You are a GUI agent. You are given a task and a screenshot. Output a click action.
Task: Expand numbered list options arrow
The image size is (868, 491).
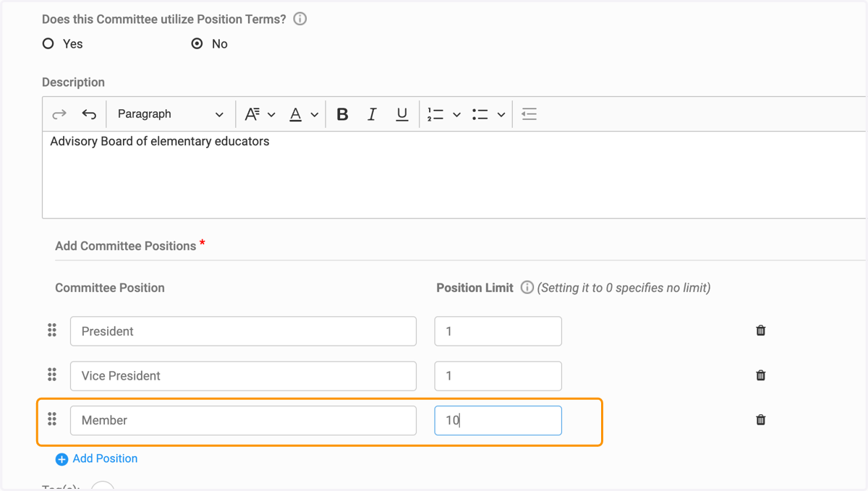click(456, 115)
